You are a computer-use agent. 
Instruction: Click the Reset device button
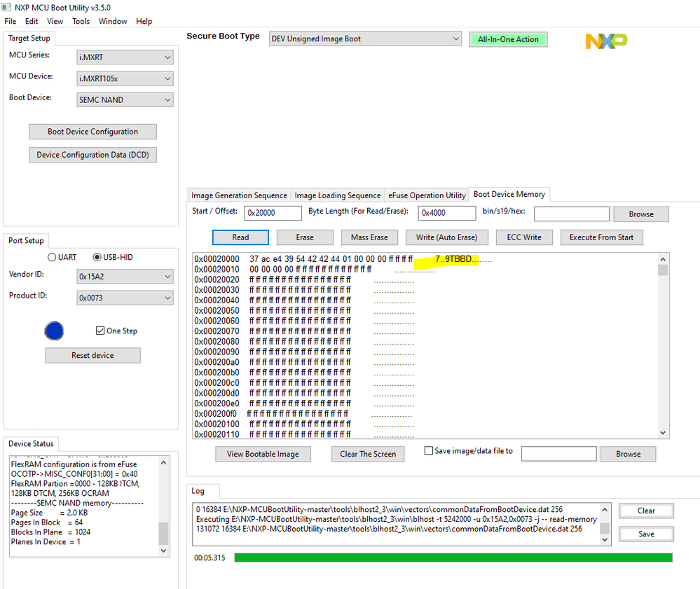click(93, 356)
